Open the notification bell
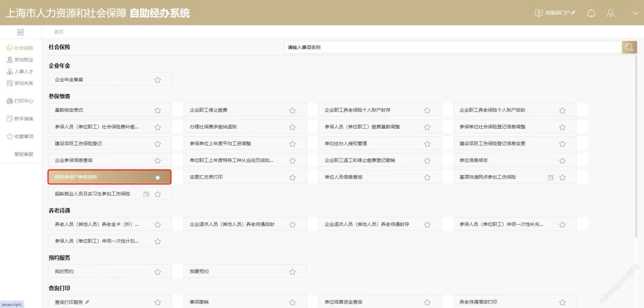Viewport: 644px width, 308px height. (591, 13)
